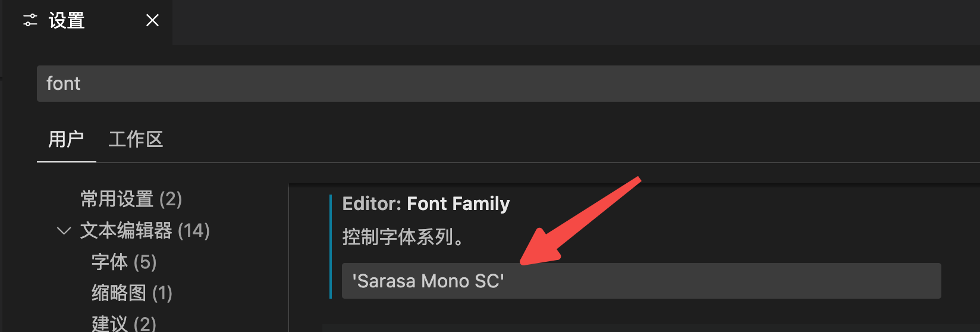Switch to the 用户 settings tab
This screenshot has width=980, height=332.
[x=66, y=139]
